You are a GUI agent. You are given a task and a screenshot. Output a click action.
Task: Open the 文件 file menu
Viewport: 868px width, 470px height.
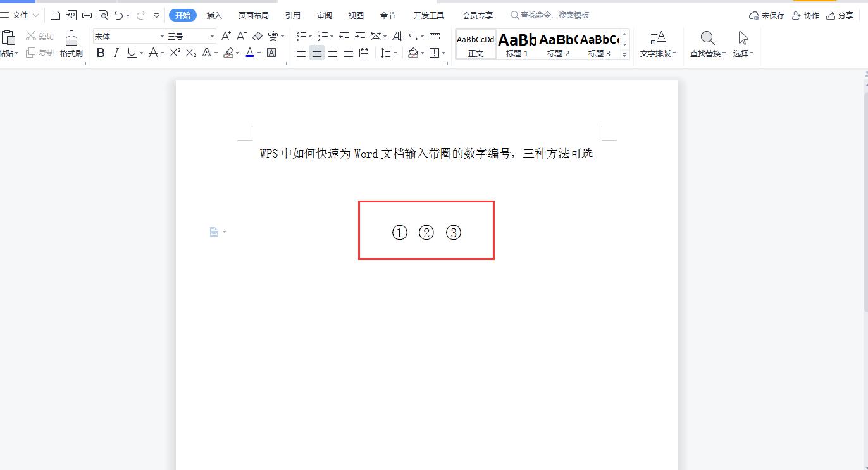(x=20, y=15)
